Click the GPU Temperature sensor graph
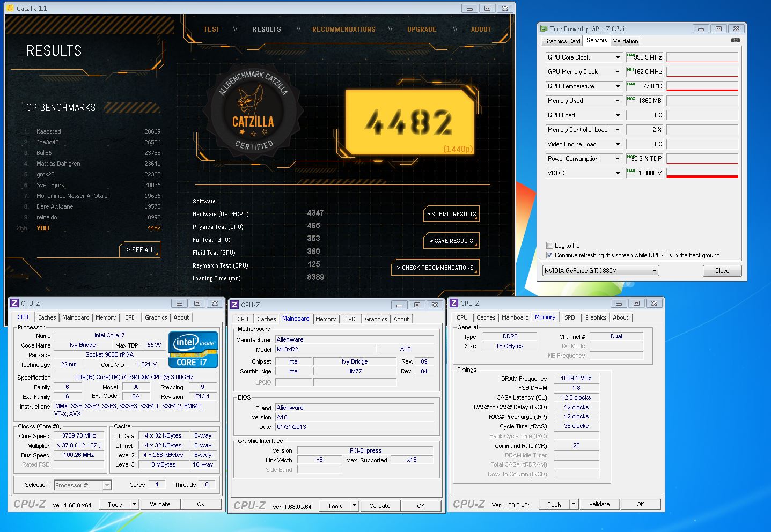This screenshot has width=771, height=532. pos(702,86)
